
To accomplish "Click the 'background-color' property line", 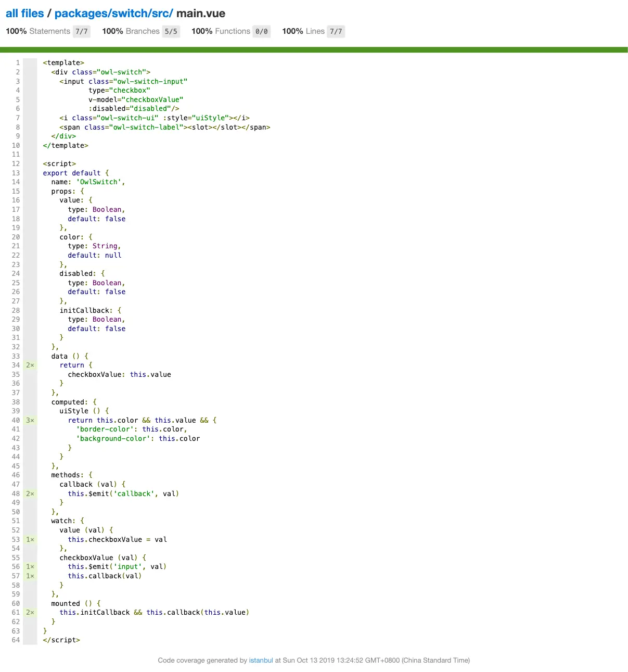I will pos(138,438).
